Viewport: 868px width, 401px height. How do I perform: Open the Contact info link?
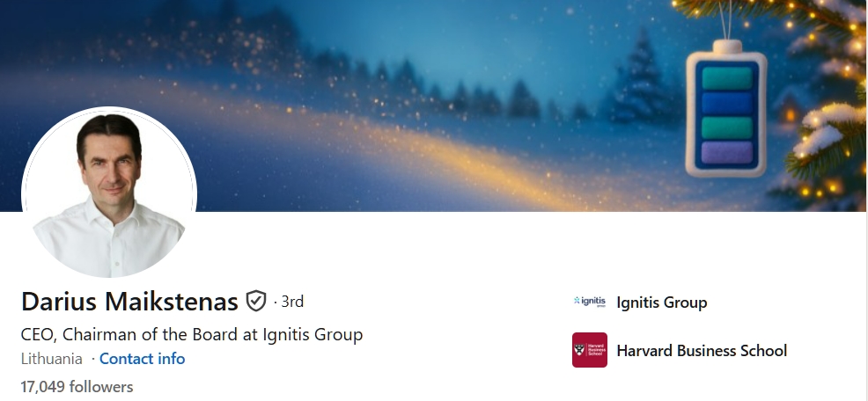(x=143, y=359)
